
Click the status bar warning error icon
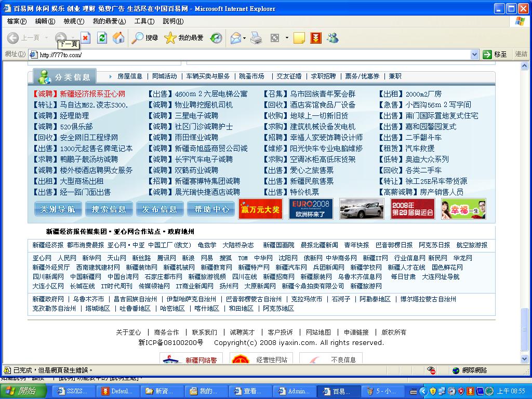(x=7, y=370)
